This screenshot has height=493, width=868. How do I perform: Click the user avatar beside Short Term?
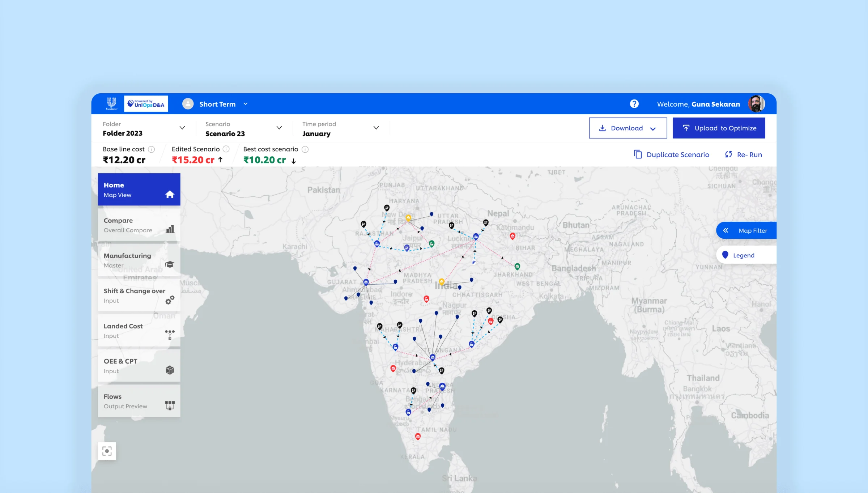(188, 104)
